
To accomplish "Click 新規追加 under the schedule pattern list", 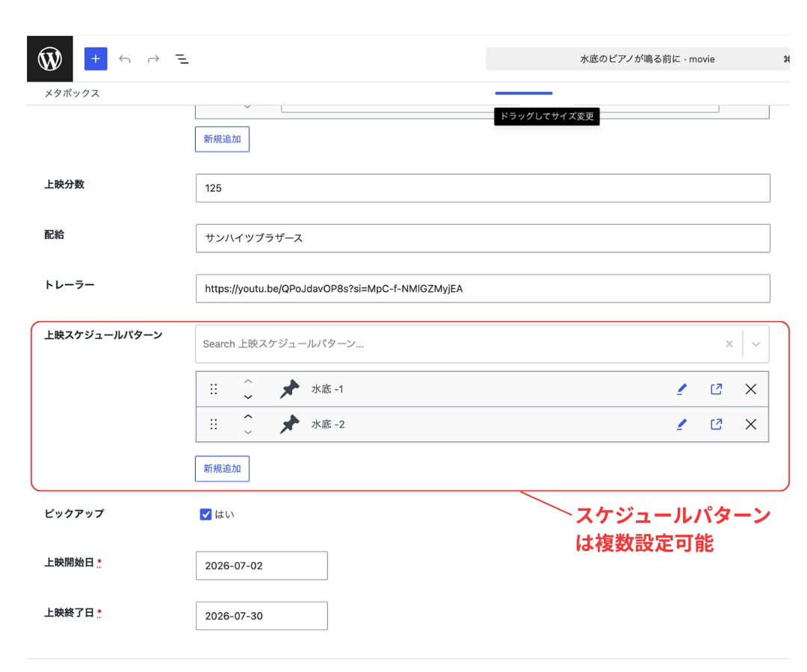I will [x=223, y=468].
